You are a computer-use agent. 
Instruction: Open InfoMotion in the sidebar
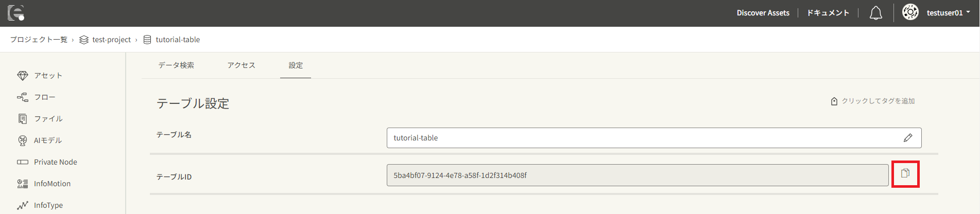point(52,184)
